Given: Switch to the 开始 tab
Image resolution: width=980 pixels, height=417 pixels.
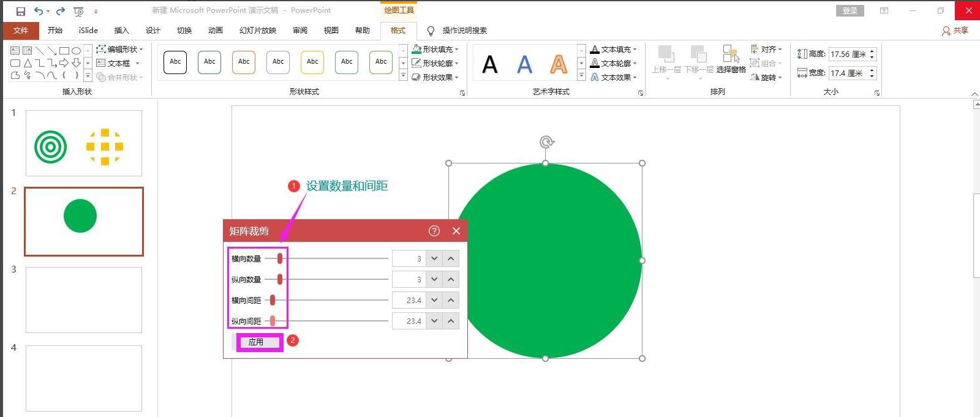Looking at the screenshot, I should tap(55, 31).
